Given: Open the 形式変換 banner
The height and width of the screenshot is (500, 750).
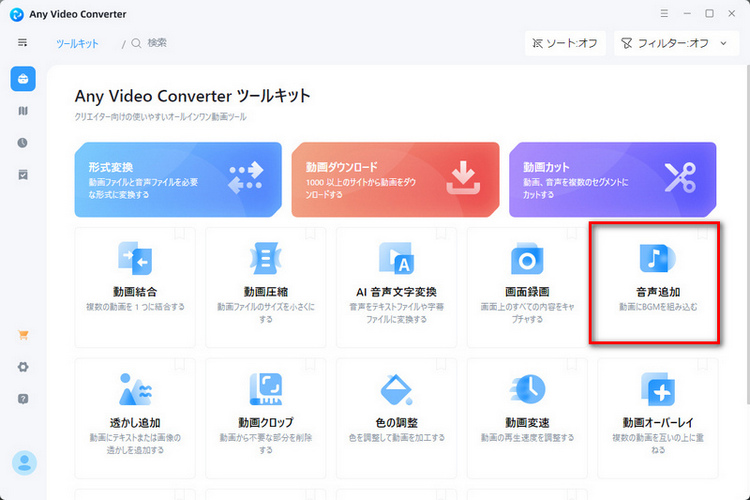Looking at the screenshot, I should click(178, 179).
